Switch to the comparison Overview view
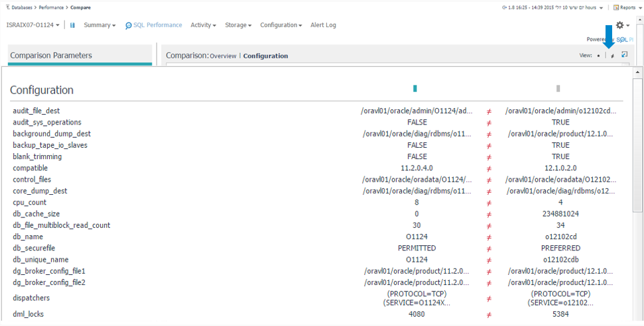 point(223,56)
